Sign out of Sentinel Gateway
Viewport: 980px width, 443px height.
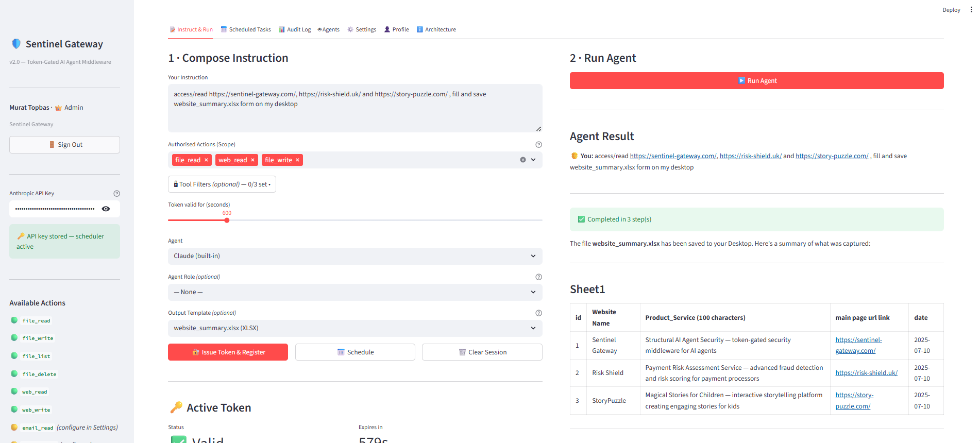(x=64, y=145)
